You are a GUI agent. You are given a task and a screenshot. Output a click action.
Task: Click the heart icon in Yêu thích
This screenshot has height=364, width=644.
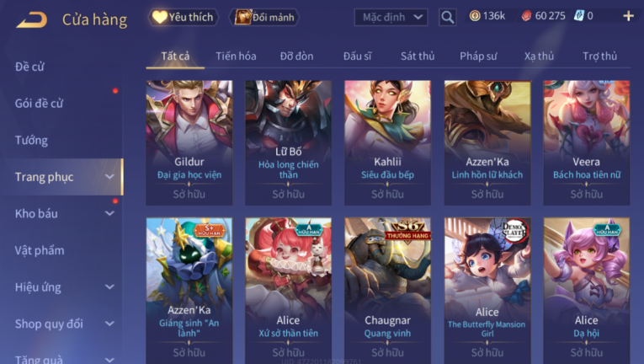click(159, 17)
